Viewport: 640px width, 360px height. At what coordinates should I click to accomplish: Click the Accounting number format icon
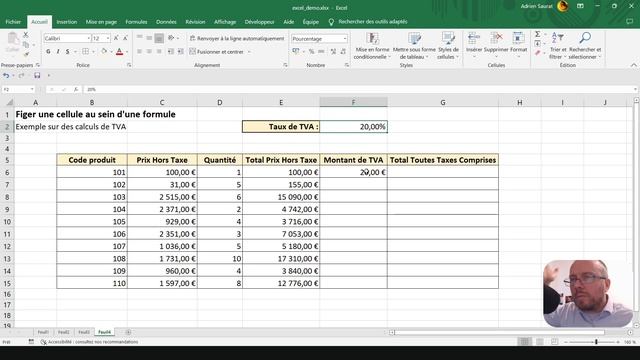point(296,51)
